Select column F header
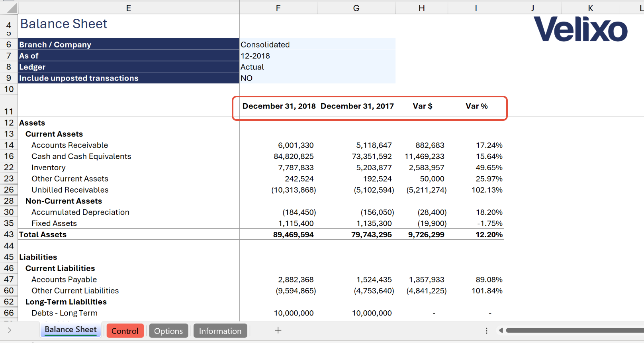Image resolution: width=644 pixels, height=343 pixels. tap(278, 8)
